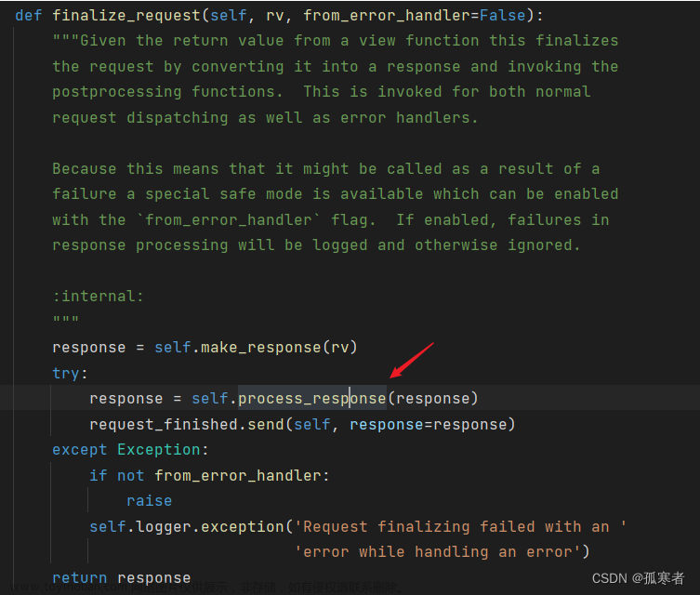The width and height of the screenshot is (700, 595).
Task: Click the def keyword
Action: (x=29, y=15)
